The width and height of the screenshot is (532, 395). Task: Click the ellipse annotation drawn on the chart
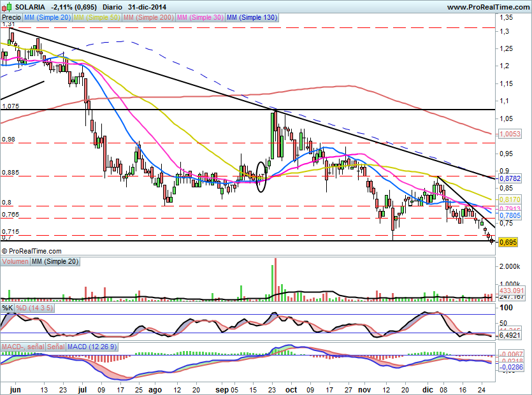pyautogui.click(x=261, y=175)
